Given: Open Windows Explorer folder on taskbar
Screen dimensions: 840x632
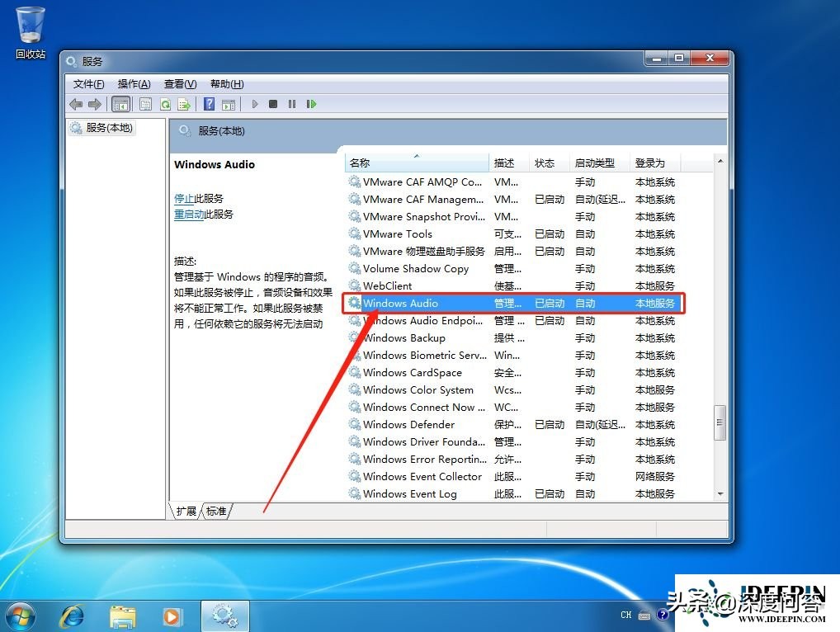Looking at the screenshot, I should pos(123,616).
